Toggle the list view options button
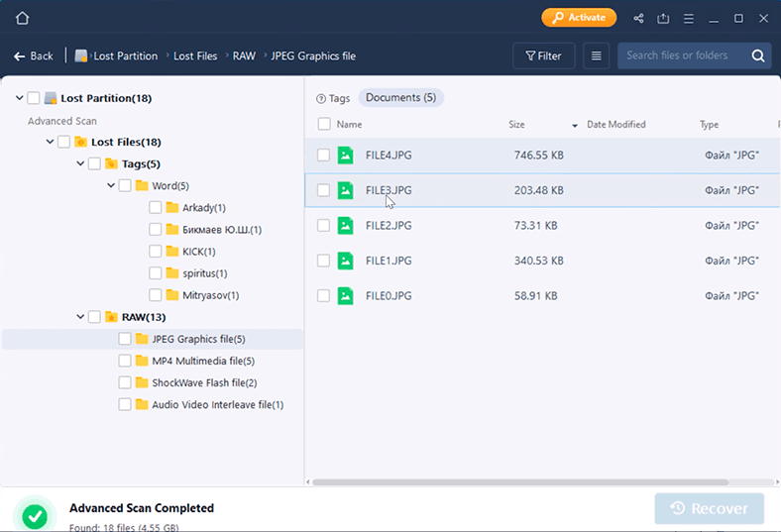Image resolution: width=781 pixels, height=532 pixels. pos(596,56)
